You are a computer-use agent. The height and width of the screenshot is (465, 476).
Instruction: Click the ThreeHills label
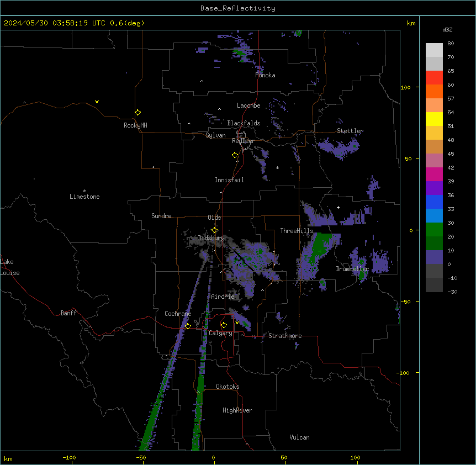297,231
